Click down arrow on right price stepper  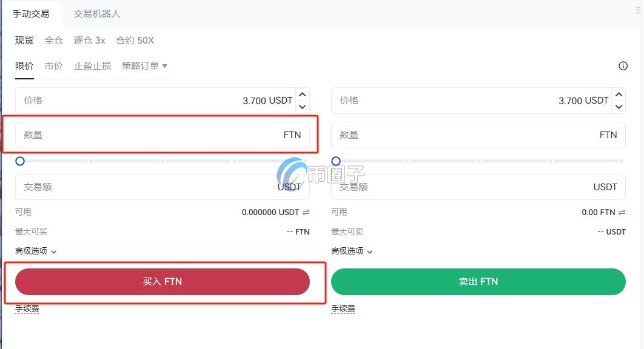[x=618, y=107]
